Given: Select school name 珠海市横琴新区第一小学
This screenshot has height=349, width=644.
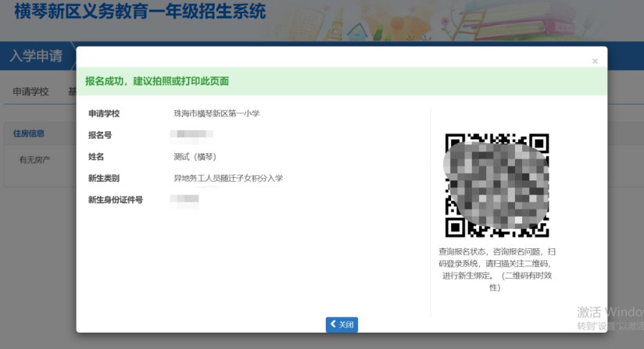Looking at the screenshot, I should (216, 114).
